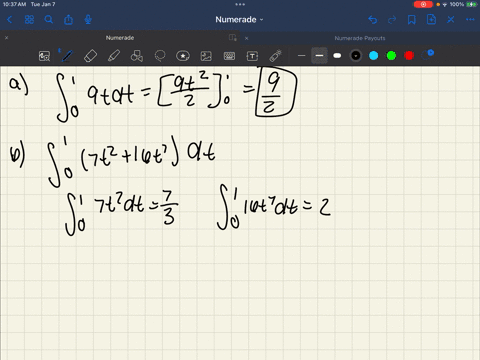Choose the thin stroke width
Screen dimensions: 480x360
[x=301, y=56]
